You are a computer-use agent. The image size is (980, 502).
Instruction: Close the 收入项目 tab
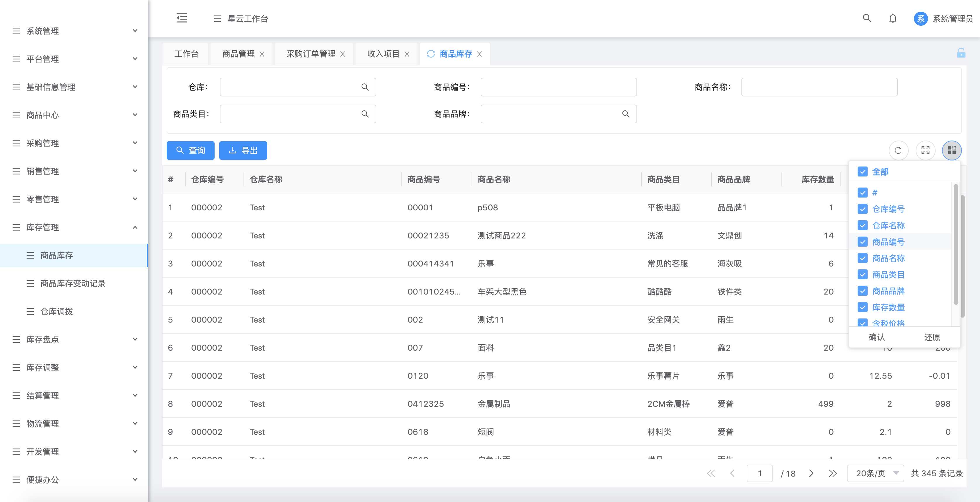coord(407,54)
